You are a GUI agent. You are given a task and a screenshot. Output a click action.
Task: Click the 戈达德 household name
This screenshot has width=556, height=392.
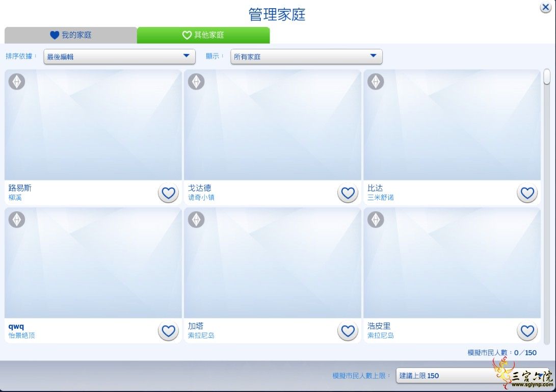click(x=200, y=188)
